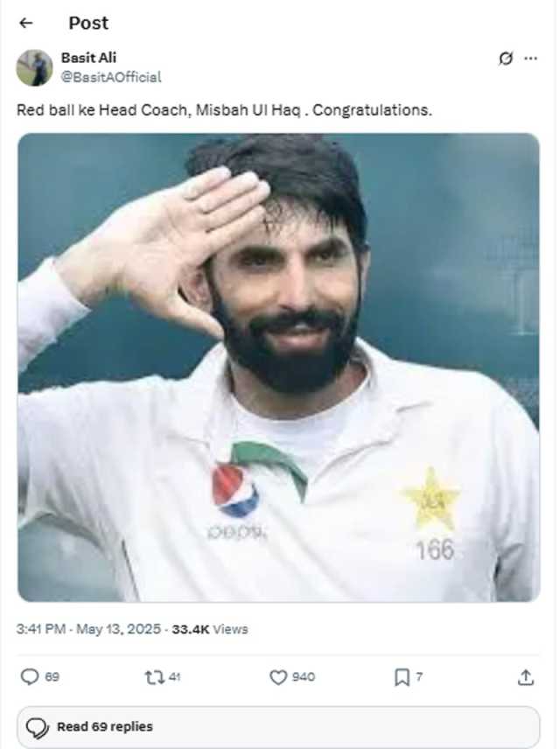Repost this post via retweet icon
560x749 pixels.
[x=154, y=677]
